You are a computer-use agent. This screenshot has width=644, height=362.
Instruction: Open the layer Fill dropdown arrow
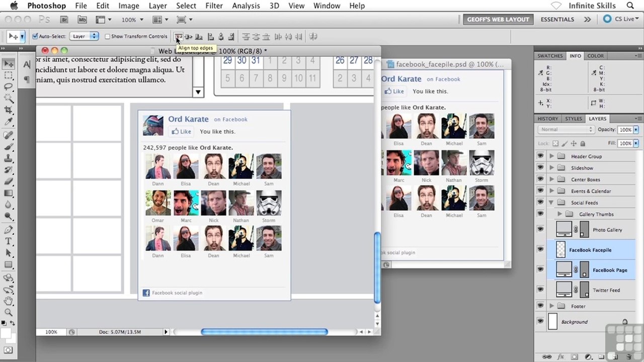click(636, 143)
